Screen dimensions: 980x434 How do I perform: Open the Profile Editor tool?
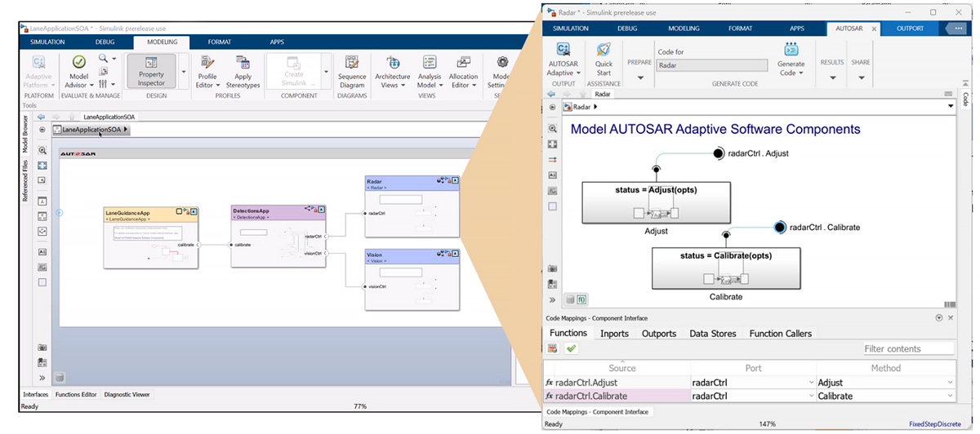point(207,69)
